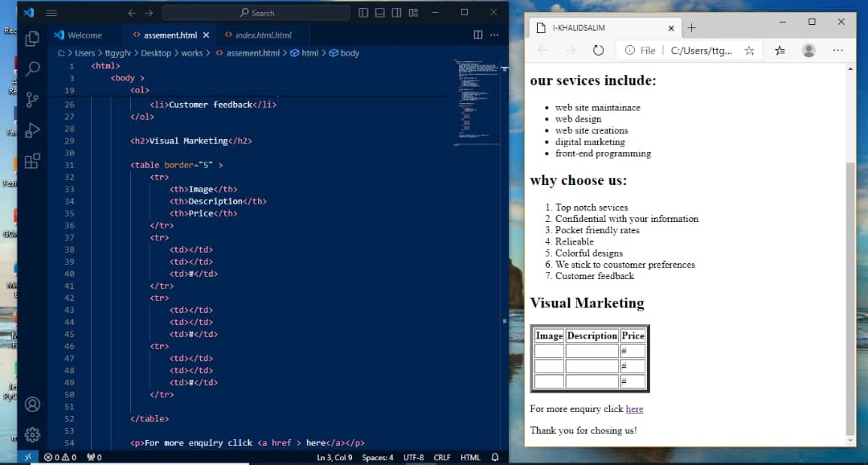Click the 'here' link in browser page

tap(634, 409)
